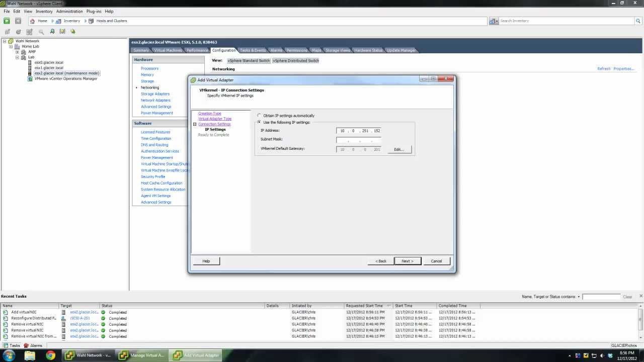Expand the AMP cluster node
This screenshot has height=362, width=644.
(17, 52)
